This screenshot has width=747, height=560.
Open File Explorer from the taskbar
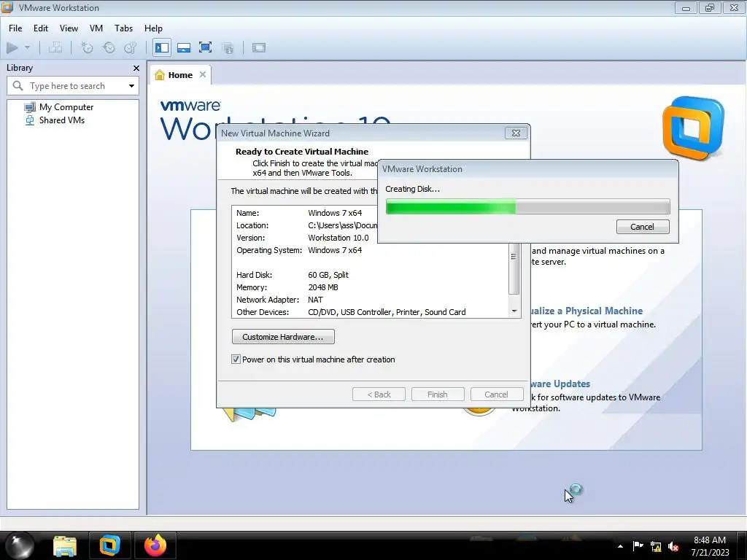point(65,545)
